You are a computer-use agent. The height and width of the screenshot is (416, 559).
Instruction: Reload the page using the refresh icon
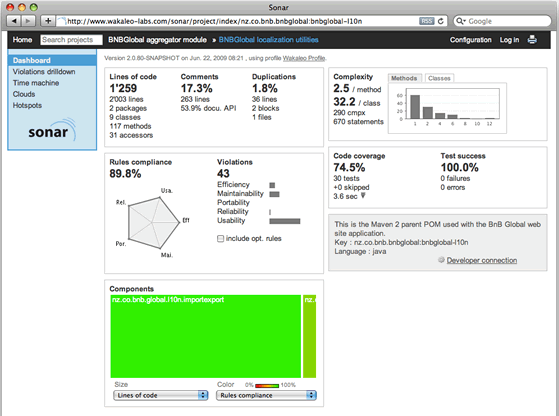click(x=441, y=21)
